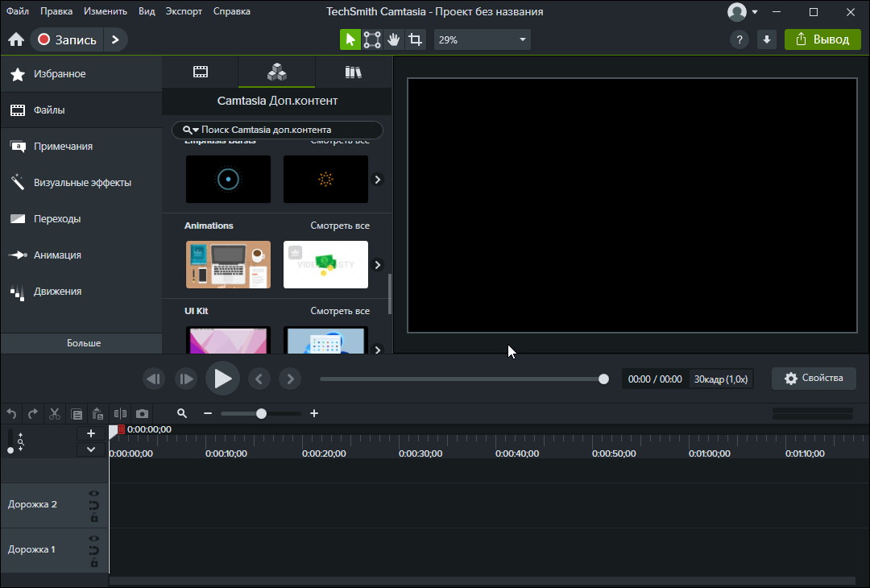This screenshot has width=870, height=588.
Task: Step forward one frame
Action: tap(186, 379)
